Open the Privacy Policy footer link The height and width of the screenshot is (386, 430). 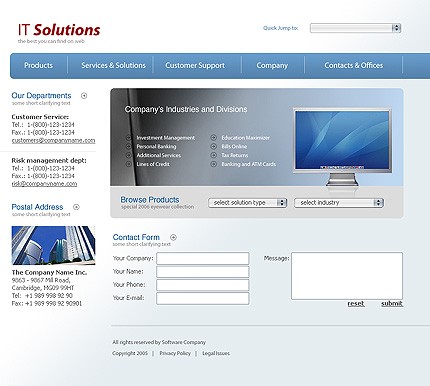(175, 353)
